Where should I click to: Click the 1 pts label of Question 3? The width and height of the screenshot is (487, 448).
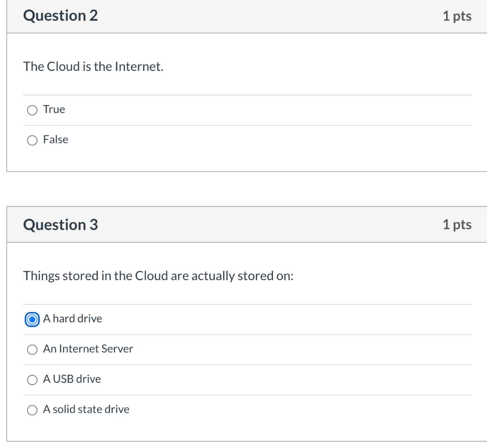point(457,224)
